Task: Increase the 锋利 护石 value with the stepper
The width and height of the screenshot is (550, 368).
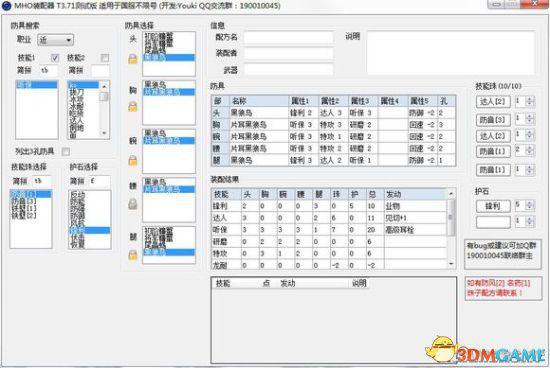Action: (530, 203)
